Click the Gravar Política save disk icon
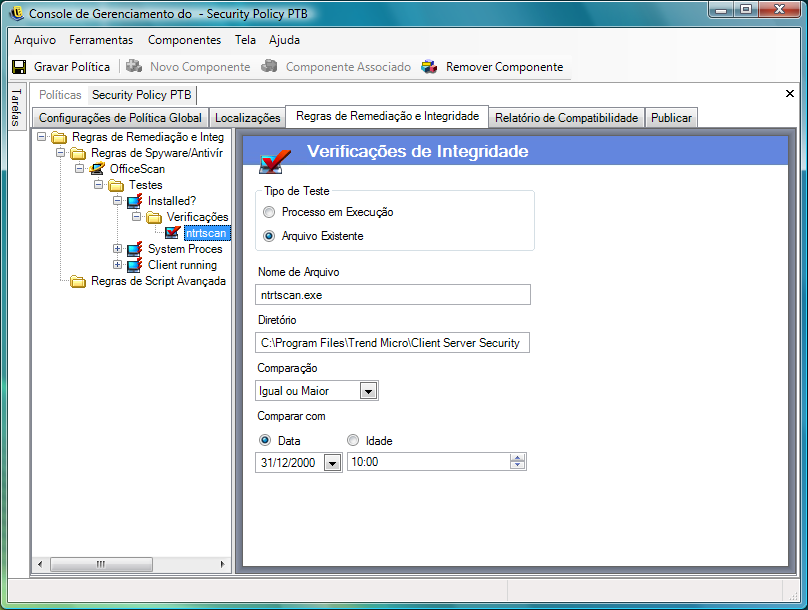Image resolution: width=808 pixels, height=610 pixels. (x=19, y=67)
